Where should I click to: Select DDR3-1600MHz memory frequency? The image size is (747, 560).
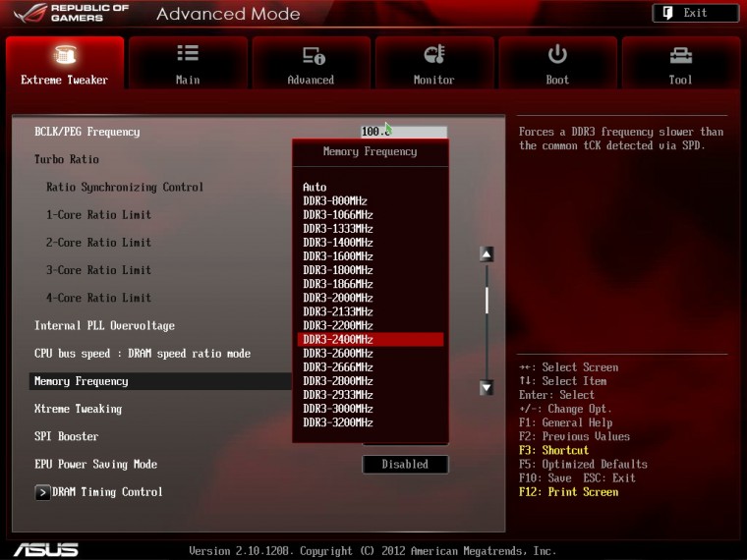tap(337, 255)
